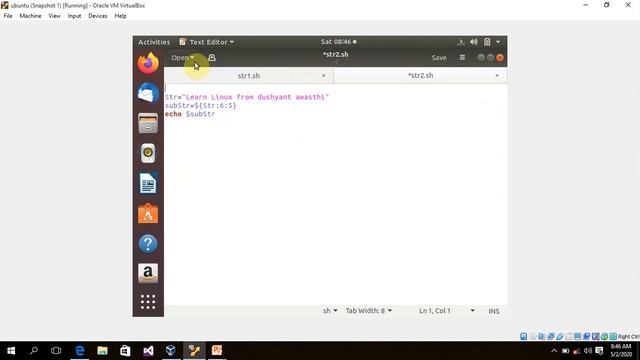Screen dimensions: 640x360
Task: Click the Windows taskbar volume icon
Action: point(588,351)
